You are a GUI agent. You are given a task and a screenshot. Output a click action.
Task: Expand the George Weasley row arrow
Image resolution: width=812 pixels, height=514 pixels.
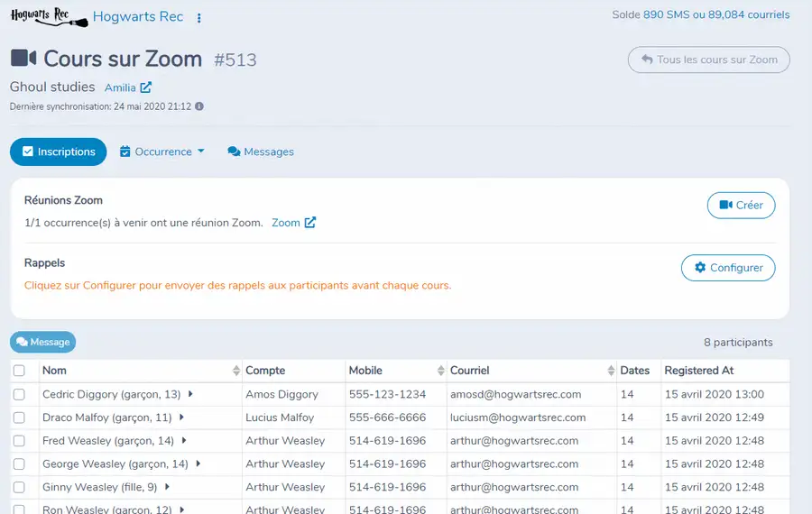pos(198,464)
